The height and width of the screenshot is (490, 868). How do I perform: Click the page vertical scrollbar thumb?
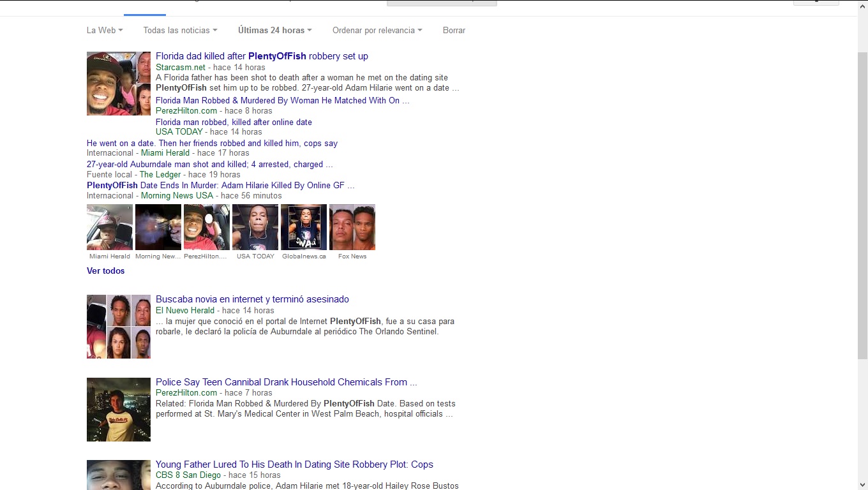point(863,204)
